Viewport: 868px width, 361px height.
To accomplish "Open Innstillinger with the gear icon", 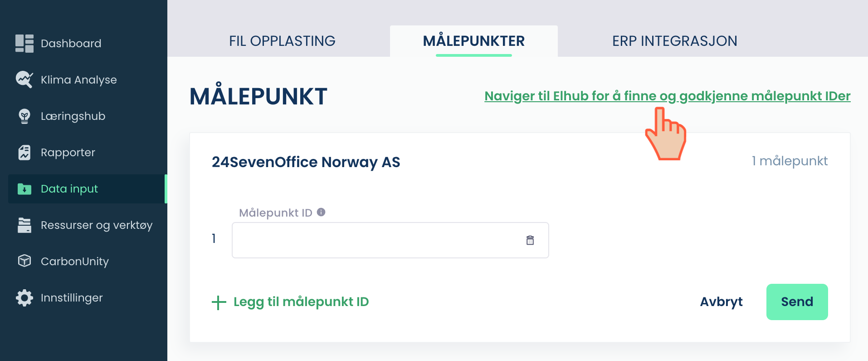I will 24,297.
